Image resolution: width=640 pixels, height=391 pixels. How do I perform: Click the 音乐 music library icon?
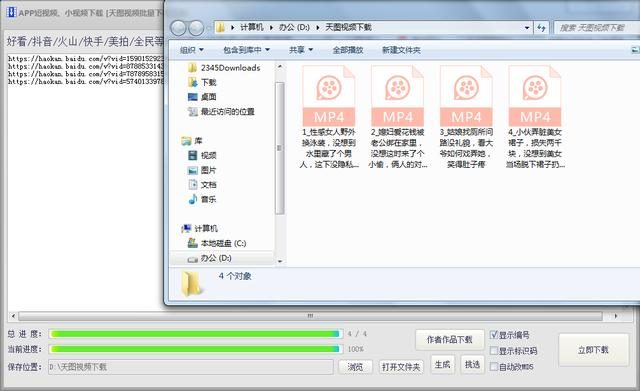pyautogui.click(x=193, y=199)
